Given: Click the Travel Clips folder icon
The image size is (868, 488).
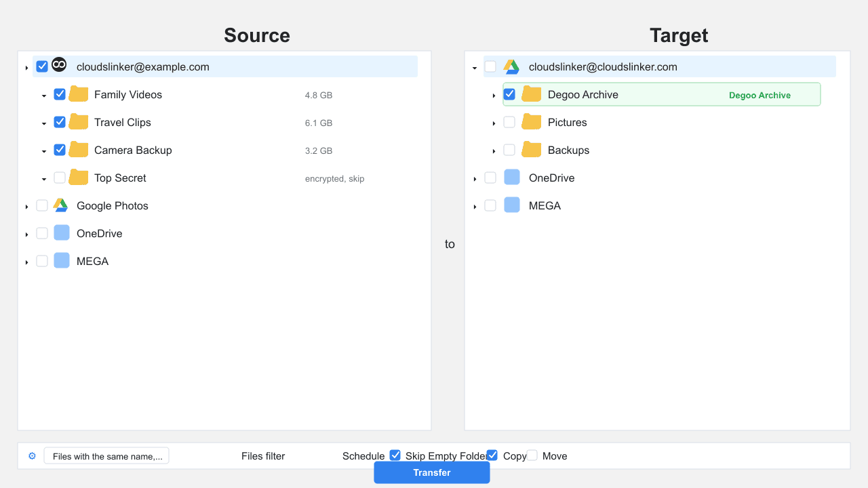Looking at the screenshot, I should pyautogui.click(x=79, y=122).
